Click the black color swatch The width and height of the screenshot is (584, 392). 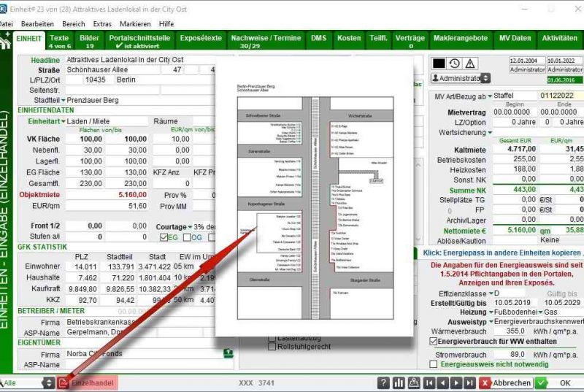[x=439, y=64]
